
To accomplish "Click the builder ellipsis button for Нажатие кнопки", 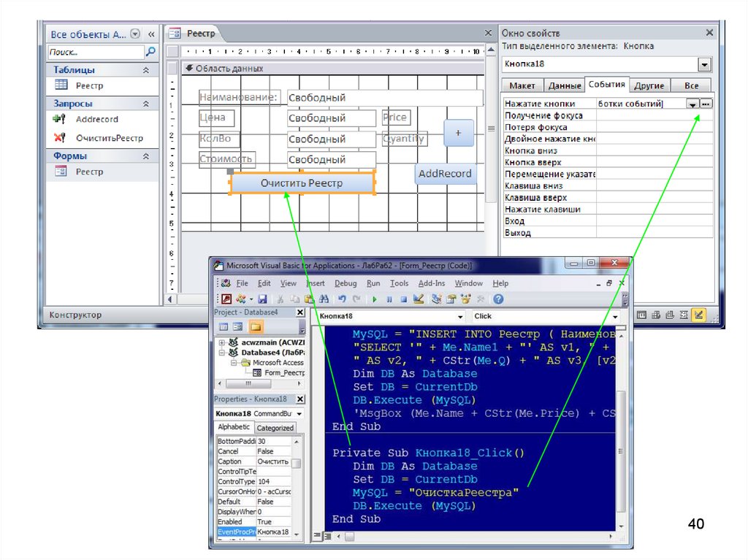I will click(705, 104).
